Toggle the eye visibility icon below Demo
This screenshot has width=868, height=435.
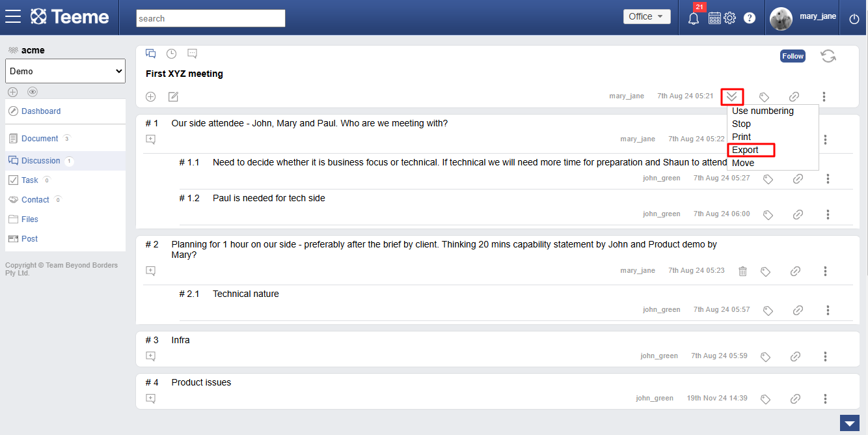(33, 92)
